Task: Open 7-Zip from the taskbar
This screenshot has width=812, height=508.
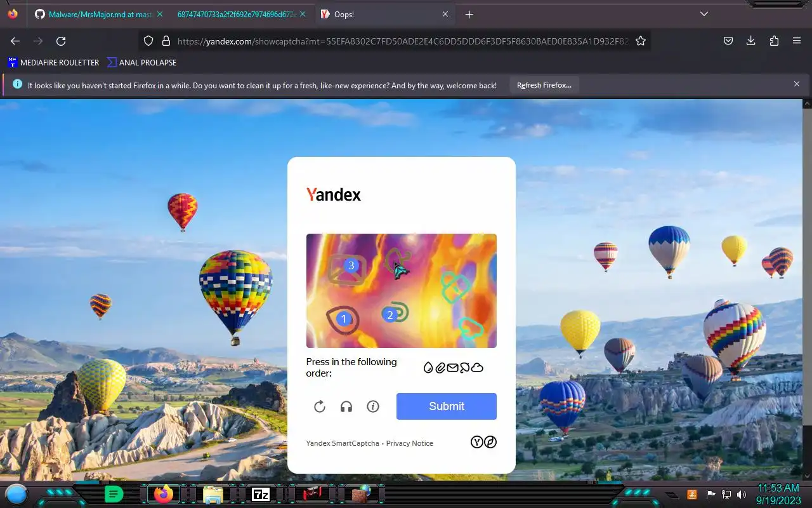Action: point(261,494)
